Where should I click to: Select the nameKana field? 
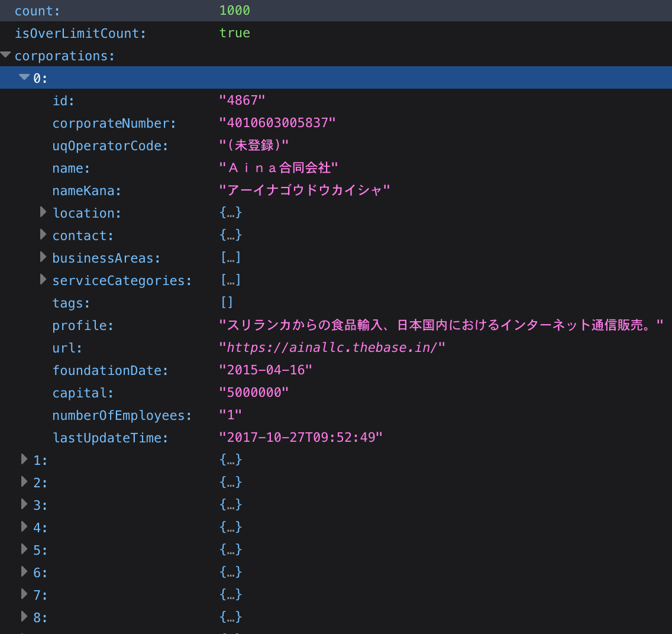coord(89,190)
